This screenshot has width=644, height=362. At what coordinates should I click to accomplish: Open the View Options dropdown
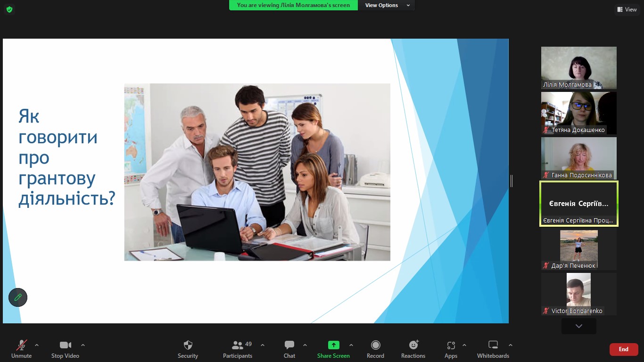point(387,5)
